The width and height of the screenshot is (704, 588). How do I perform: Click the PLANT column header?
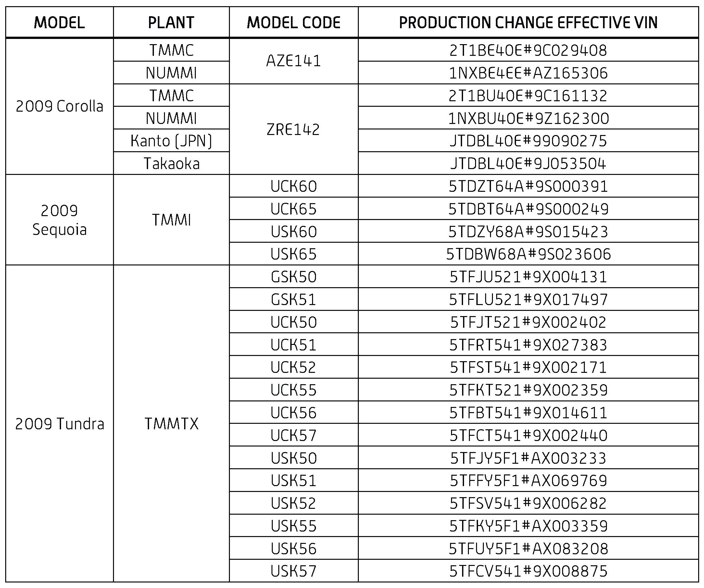click(x=171, y=22)
